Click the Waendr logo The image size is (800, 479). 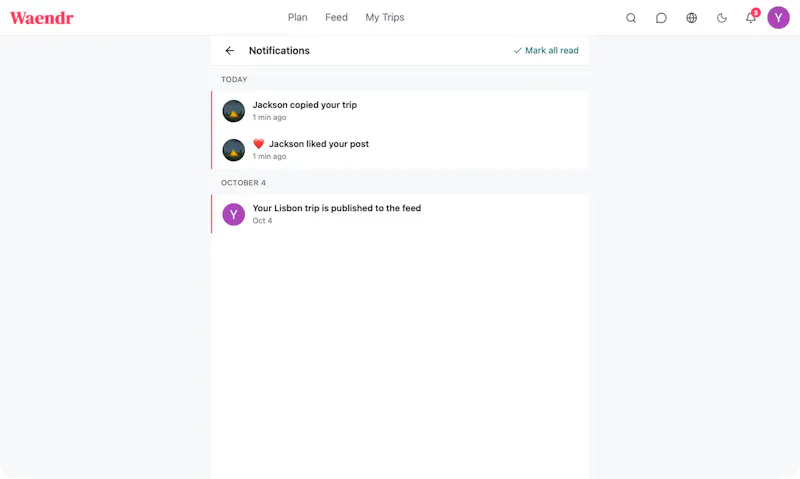pos(42,18)
